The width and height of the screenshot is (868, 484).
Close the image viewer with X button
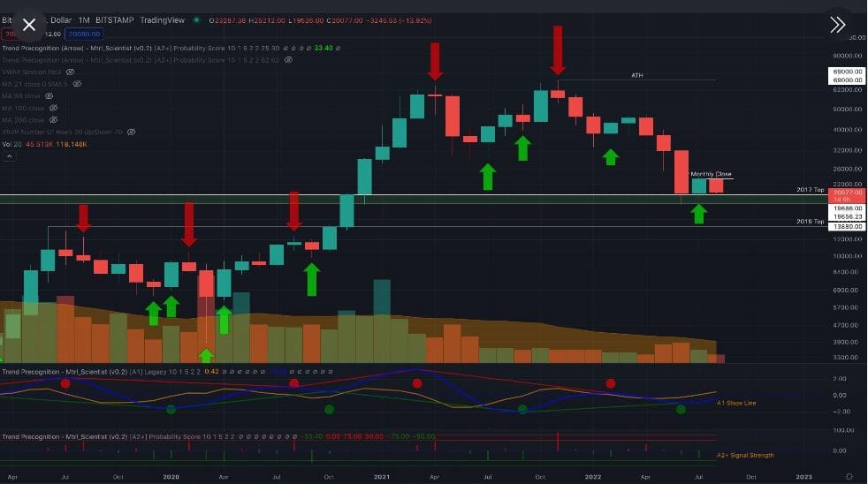[29, 26]
